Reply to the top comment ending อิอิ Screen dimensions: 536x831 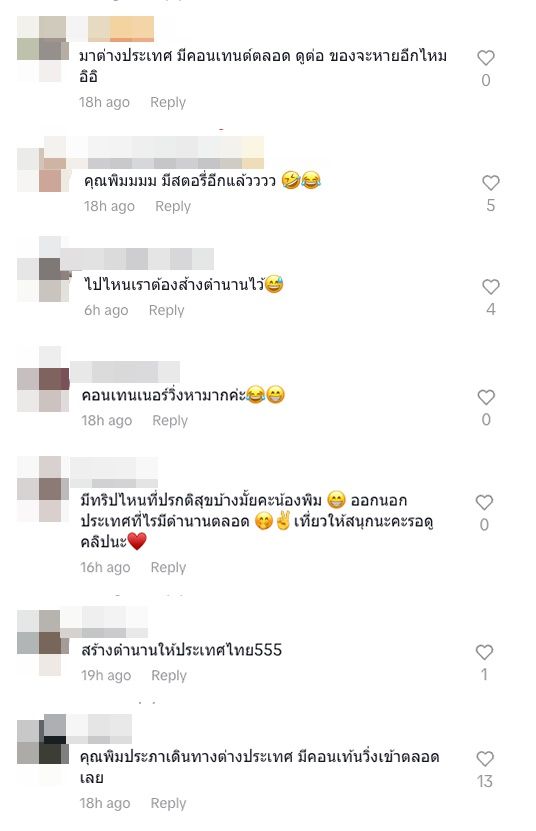168,102
